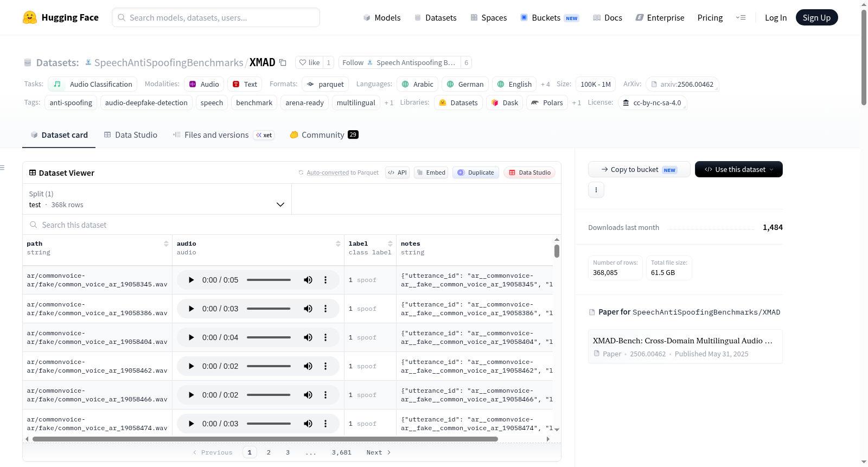The width and height of the screenshot is (868, 467).
Task: Sort by audio column
Action: click(338, 244)
